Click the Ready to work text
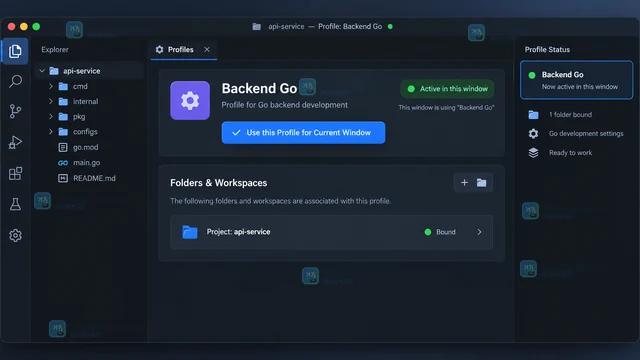The height and width of the screenshot is (360, 640). (x=570, y=153)
